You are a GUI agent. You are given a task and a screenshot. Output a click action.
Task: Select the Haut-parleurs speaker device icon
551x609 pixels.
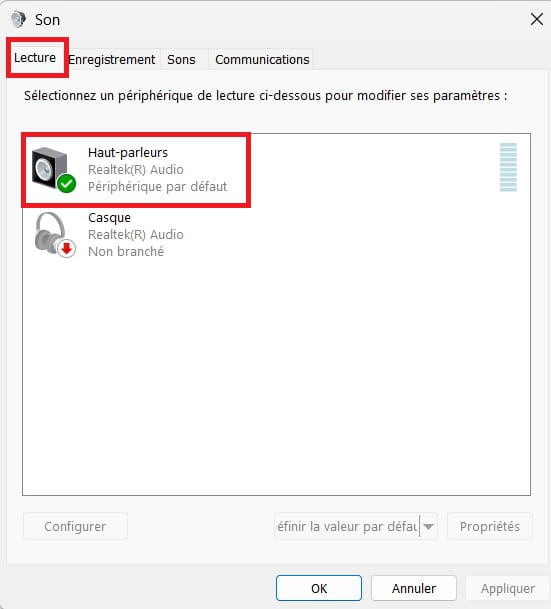(50, 169)
